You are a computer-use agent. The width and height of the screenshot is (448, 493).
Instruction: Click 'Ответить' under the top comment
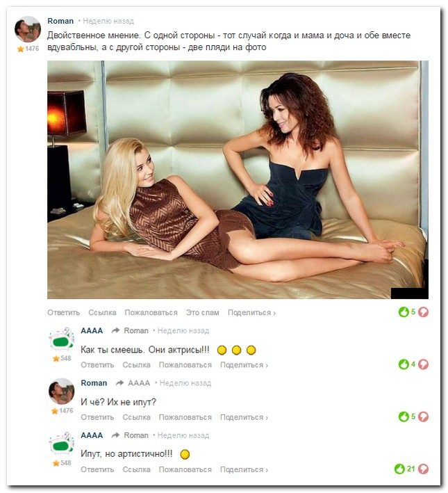tap(63, 312)
